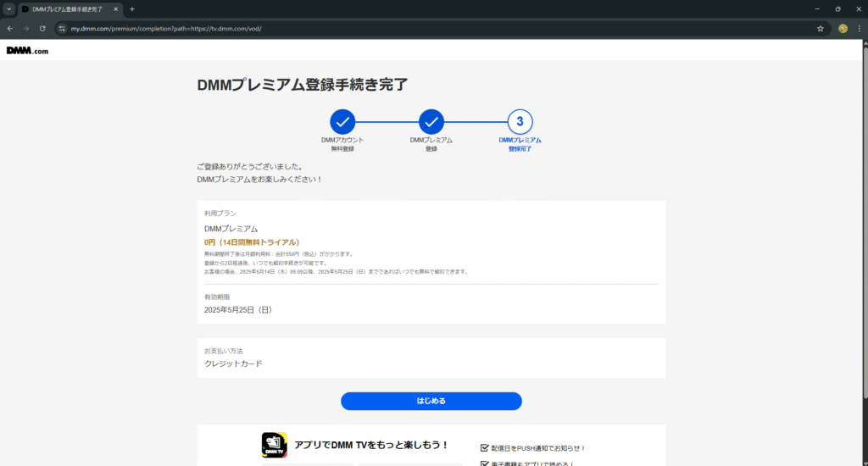Image resolution: width=868 pixels, height=466 pixels.
Task: Click the first step checkmark circle DMMアカウント
Action: pyautogui.click(x=342, y=122)
